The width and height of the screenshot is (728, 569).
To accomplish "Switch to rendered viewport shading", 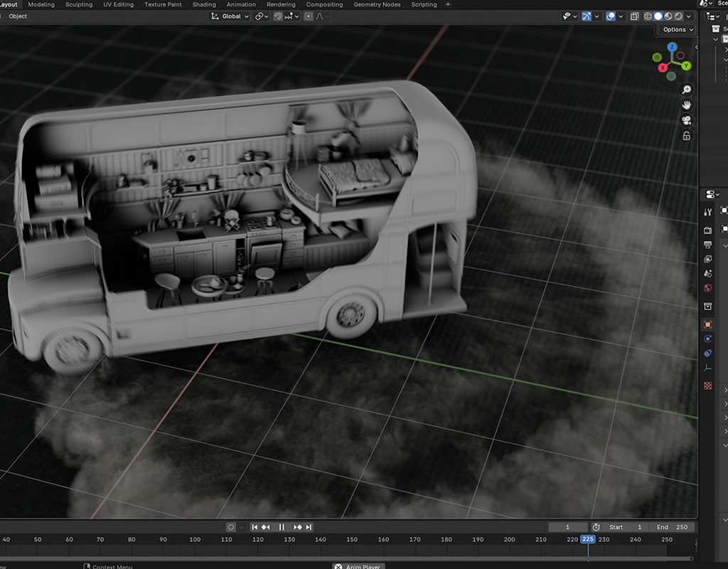I will click(x=678, y=16).
